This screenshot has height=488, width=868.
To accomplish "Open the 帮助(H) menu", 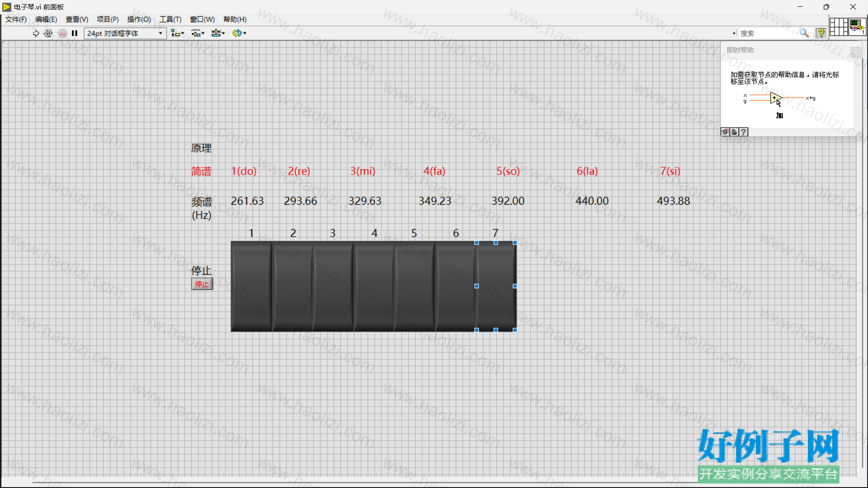I will pyautogui.click(x=235, y=19).
